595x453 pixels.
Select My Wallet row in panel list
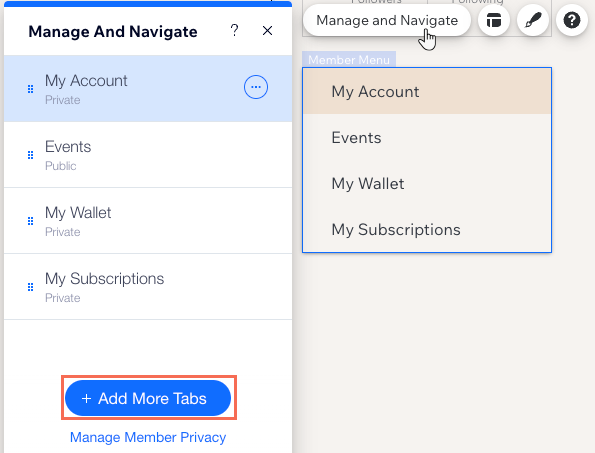click(x=148, y=221)
